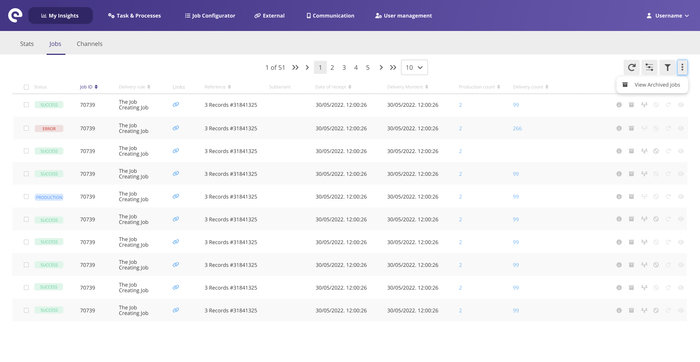Tick the checkbox of the PRODUCTION row
Screen dimensions: 700x362
click(26, 196)
